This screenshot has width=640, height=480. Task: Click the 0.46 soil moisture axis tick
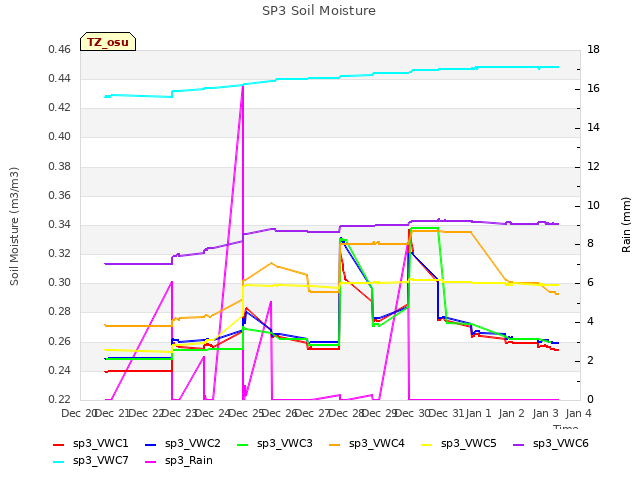[59, 49]
